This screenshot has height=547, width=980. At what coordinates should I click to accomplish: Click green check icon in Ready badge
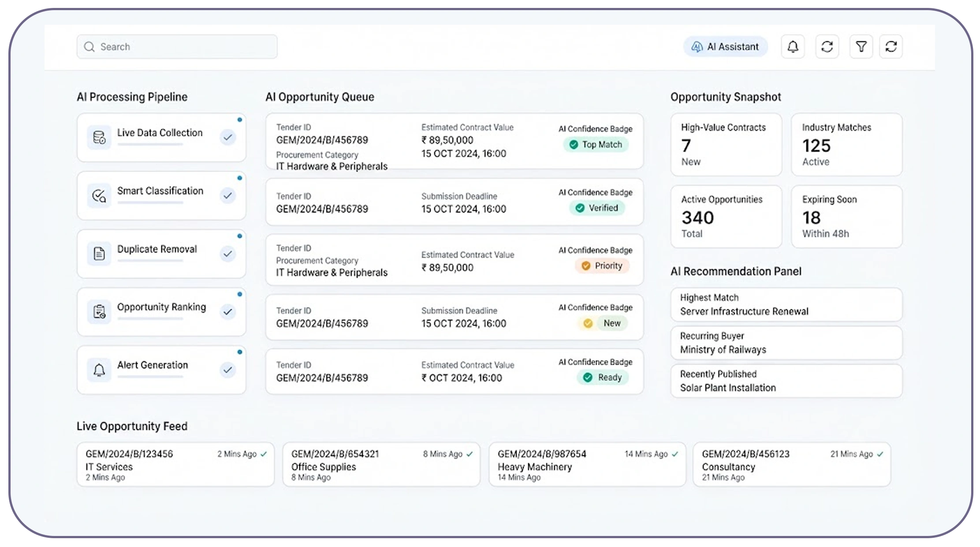[588, 377]
